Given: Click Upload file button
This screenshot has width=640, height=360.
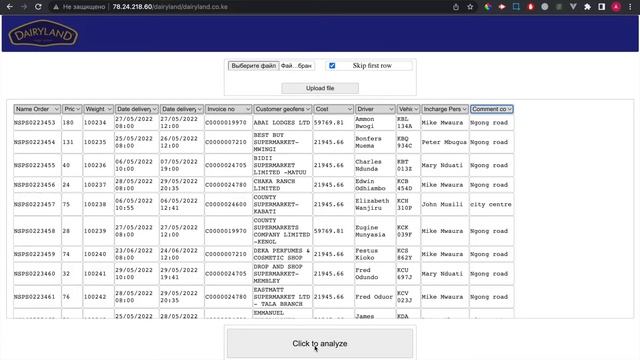Looking at the screenshot, I should [320, 88].
